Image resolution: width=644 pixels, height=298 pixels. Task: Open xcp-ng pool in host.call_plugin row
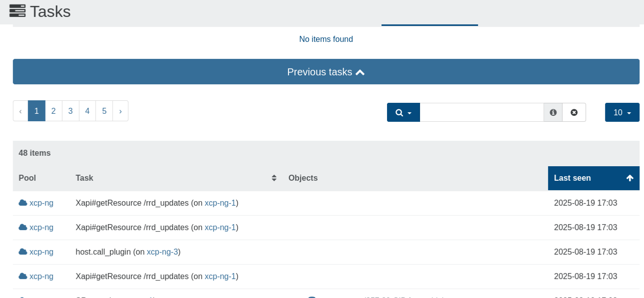(x=41, y=252)
